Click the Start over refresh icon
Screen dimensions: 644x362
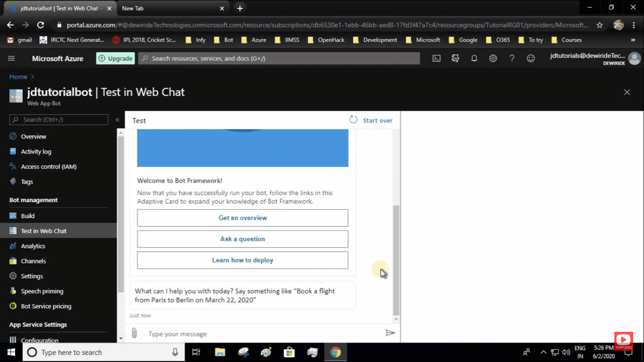[x=353, y=120]
